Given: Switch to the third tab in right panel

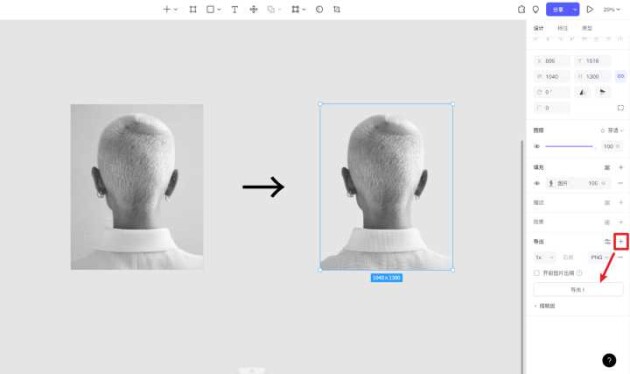Looking at the screenshot, I should point(587,28).
